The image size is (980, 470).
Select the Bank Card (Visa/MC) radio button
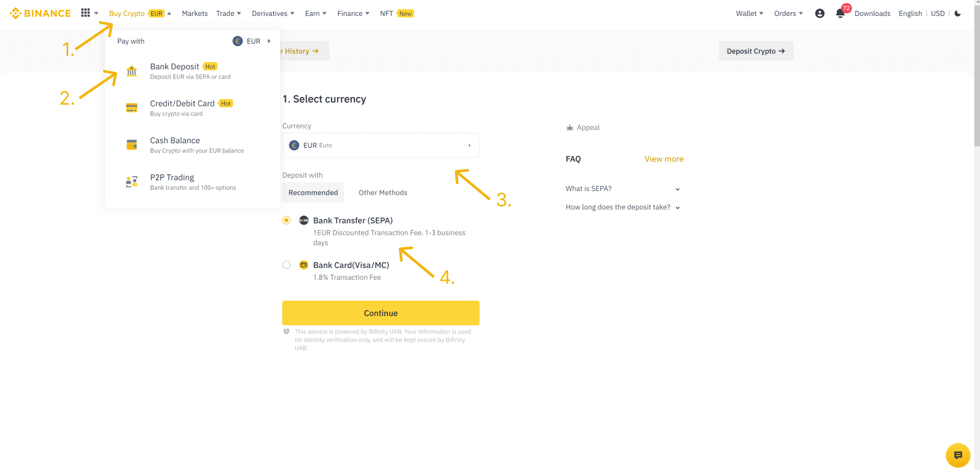(286, 265)
